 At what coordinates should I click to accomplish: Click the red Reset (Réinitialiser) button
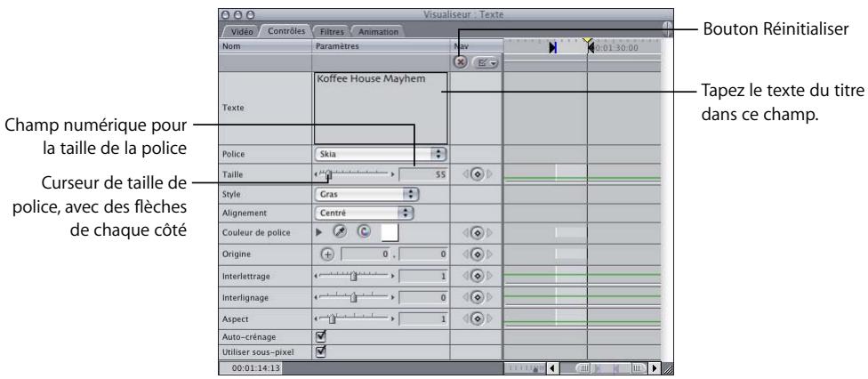[461, 62]
